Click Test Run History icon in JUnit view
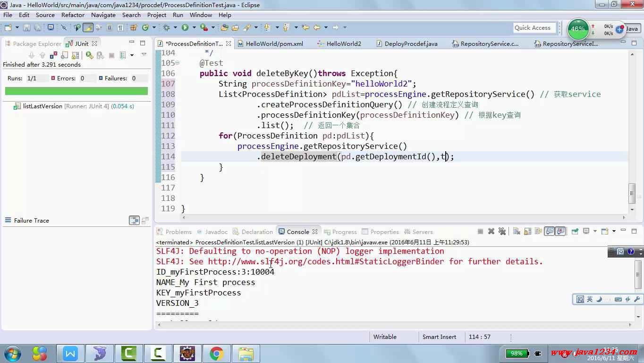This screenshot has width=644, height=363. [123, 55]
